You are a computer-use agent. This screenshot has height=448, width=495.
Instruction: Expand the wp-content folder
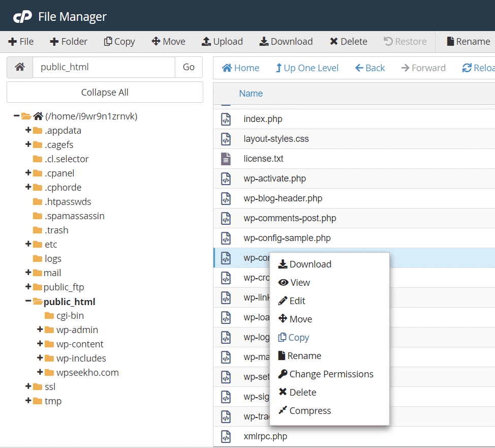tap(40, 344)
